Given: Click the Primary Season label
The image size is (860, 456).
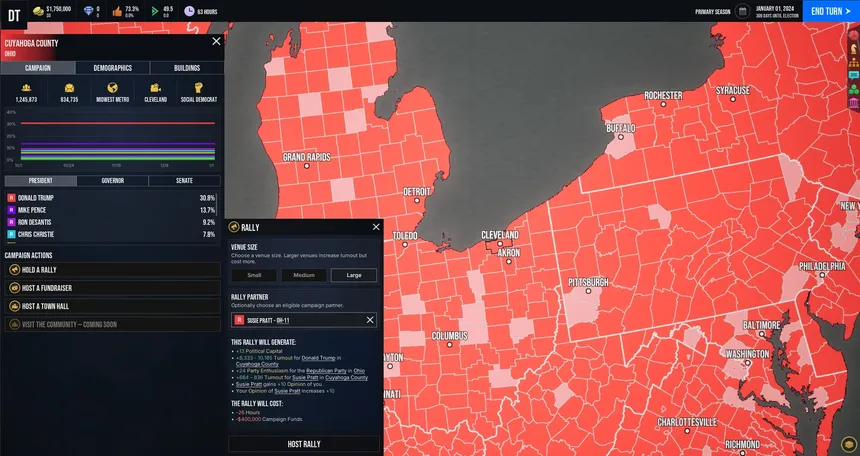Looking at the screenshot, I should coord(712,12).
